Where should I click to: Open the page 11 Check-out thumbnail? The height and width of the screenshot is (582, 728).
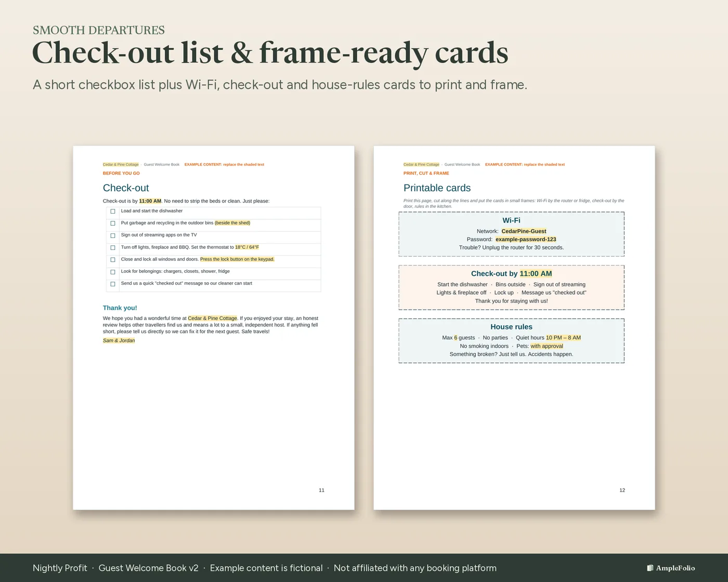(x=214, y=328)
